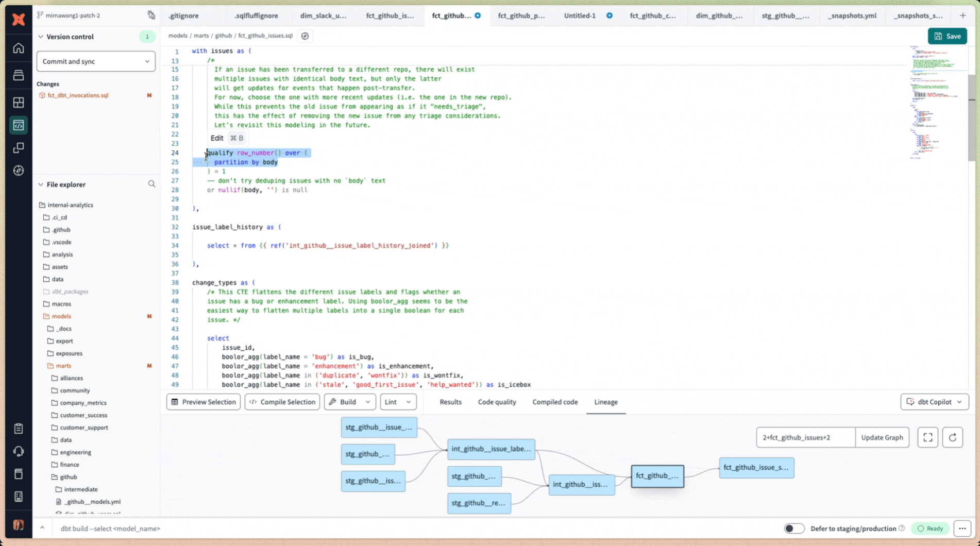This screenshot has height=546, width=980.
Task: Expand the dbt Copilot dropdown
Action: pos(959,402)
